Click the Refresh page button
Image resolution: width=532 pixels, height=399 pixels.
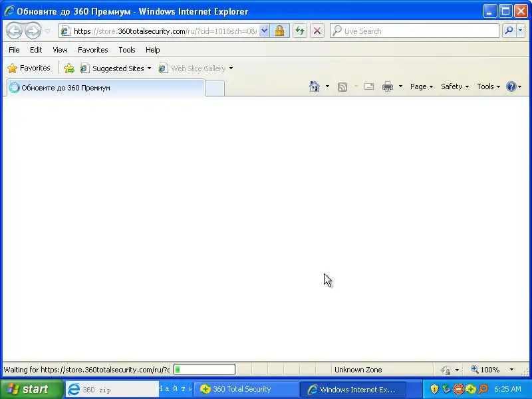click(x=300, y=31)
